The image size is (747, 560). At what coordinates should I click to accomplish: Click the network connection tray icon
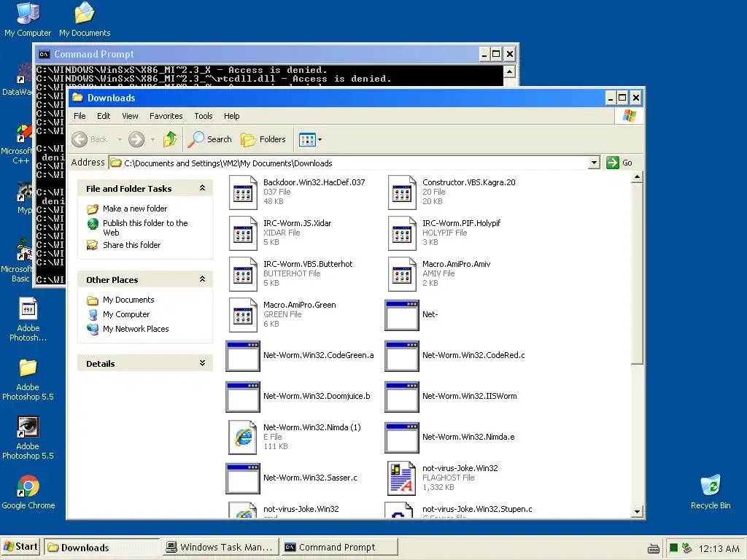pos(686,548)
